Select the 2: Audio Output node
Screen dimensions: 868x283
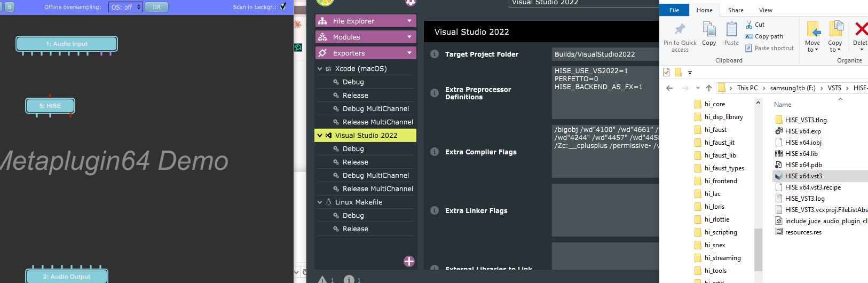67,277
